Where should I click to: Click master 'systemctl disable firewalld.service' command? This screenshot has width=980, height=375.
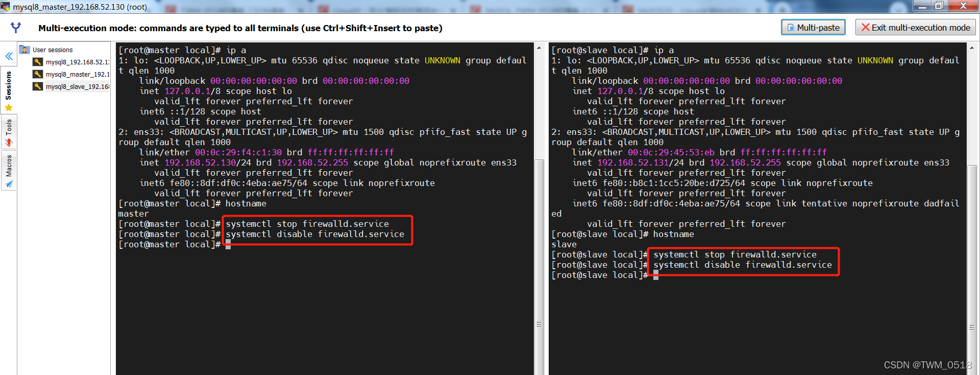tap(315, 234)
